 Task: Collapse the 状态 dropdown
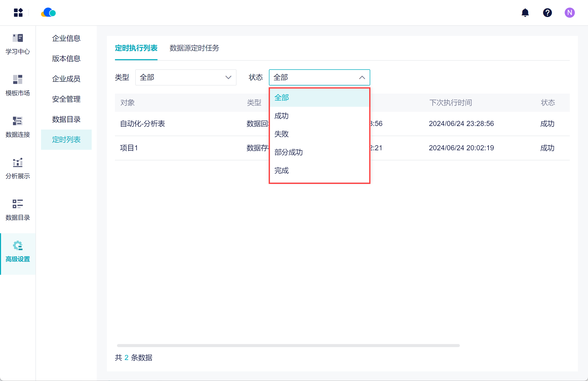pos(319,77)
